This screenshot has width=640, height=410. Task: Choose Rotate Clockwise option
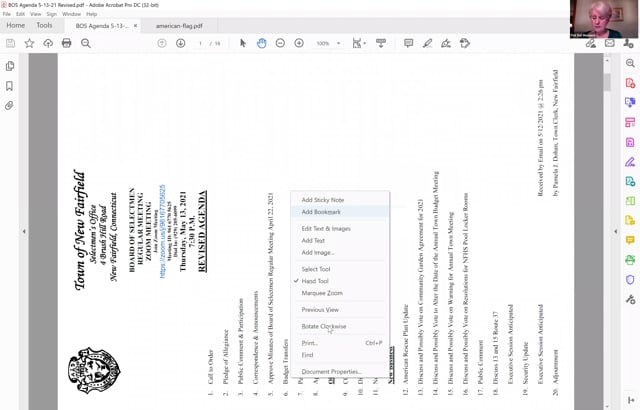pyautogui.click(x=340, y=326)
